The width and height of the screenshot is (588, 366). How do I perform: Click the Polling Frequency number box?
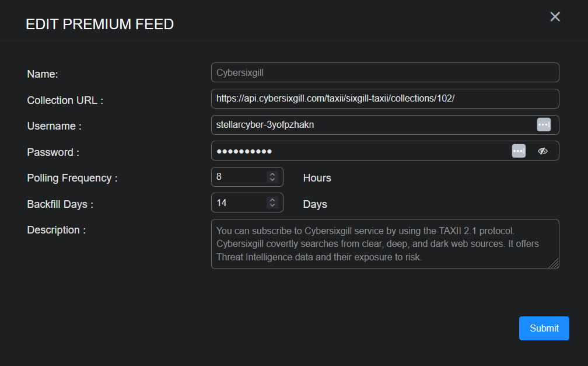[x=239, y=177]
